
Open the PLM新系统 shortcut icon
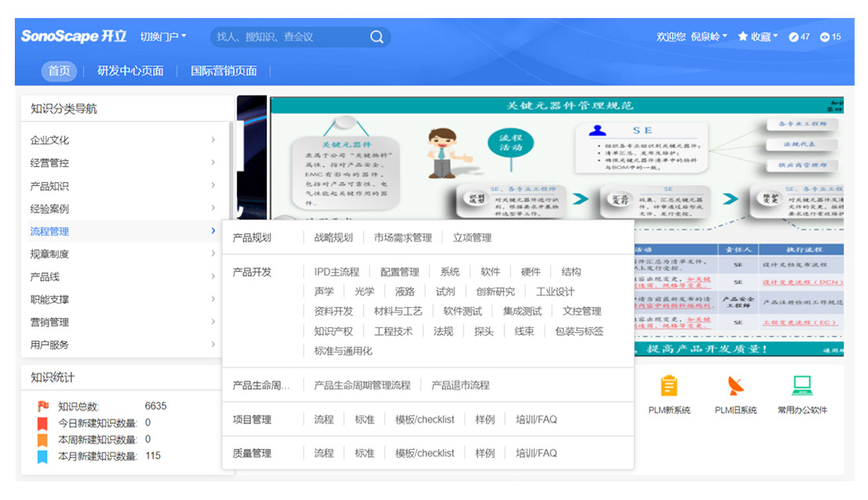click(x=669, y=387)
